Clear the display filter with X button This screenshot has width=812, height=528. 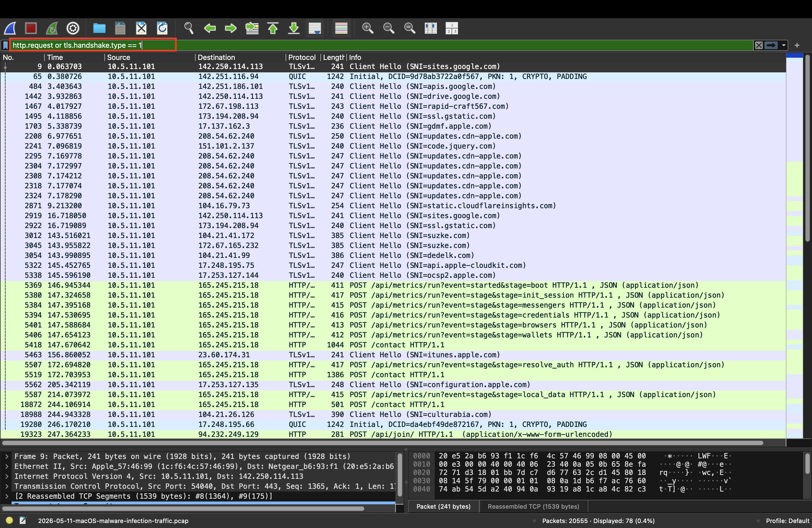[x=758, y=45]
